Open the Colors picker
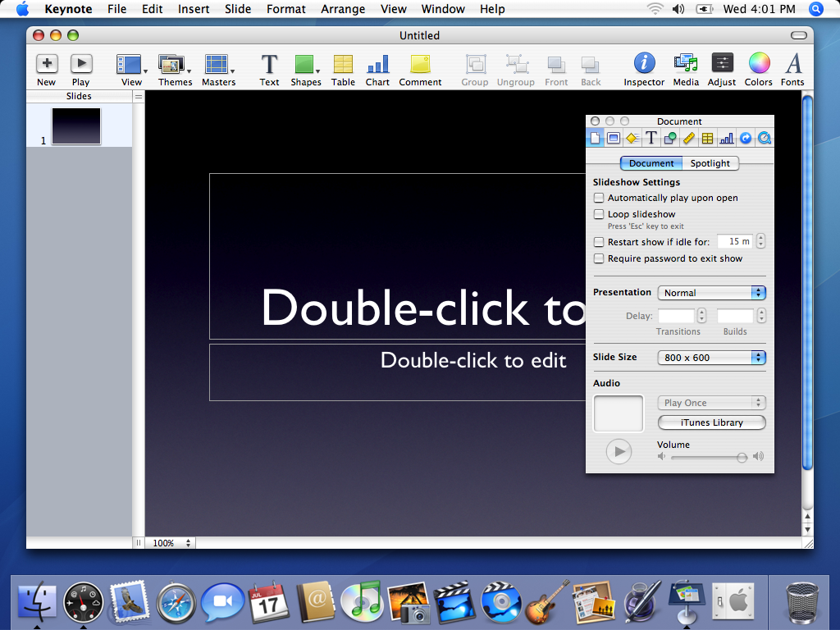This screenshot has width=840, height=630. click(759, 70)
